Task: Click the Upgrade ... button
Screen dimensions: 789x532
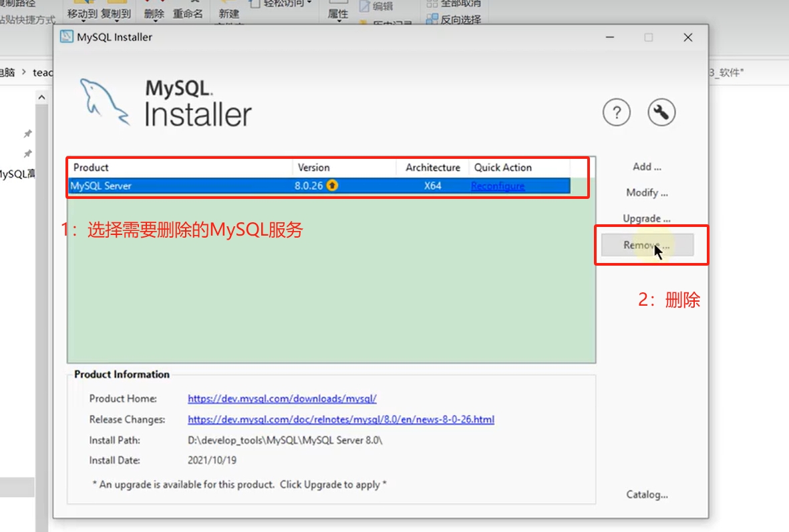Action: (647, 219)
